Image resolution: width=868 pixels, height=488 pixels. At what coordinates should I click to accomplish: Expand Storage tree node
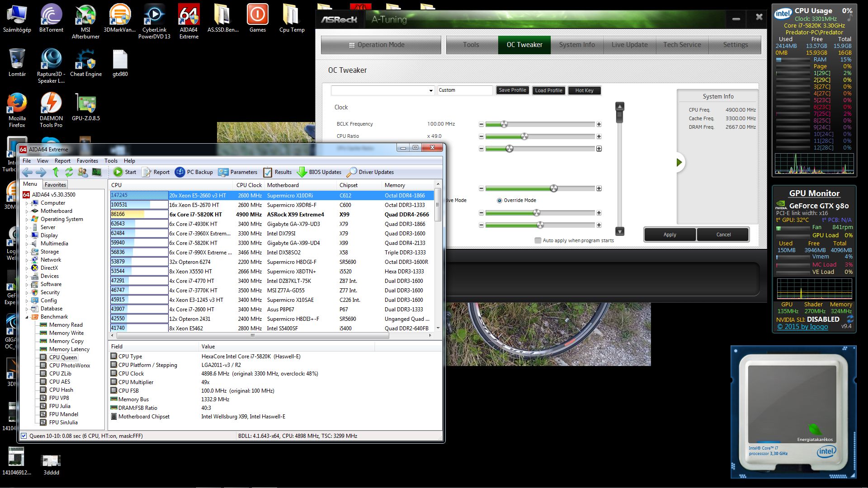click(27, 252)
